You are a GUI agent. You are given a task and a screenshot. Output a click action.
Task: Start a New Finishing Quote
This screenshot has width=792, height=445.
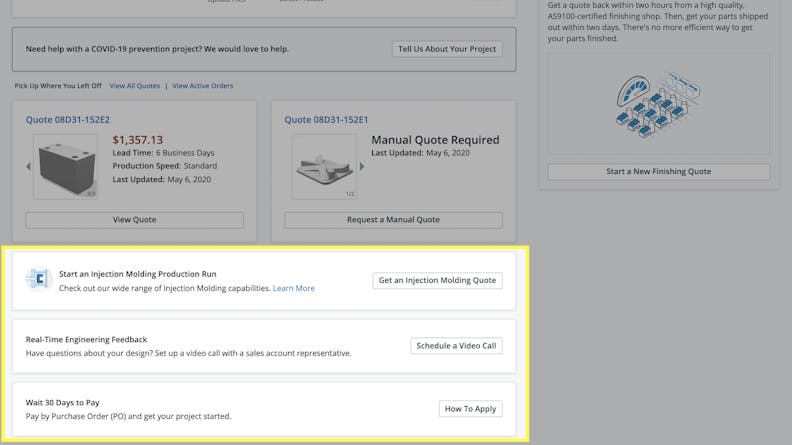click(658, 172)
